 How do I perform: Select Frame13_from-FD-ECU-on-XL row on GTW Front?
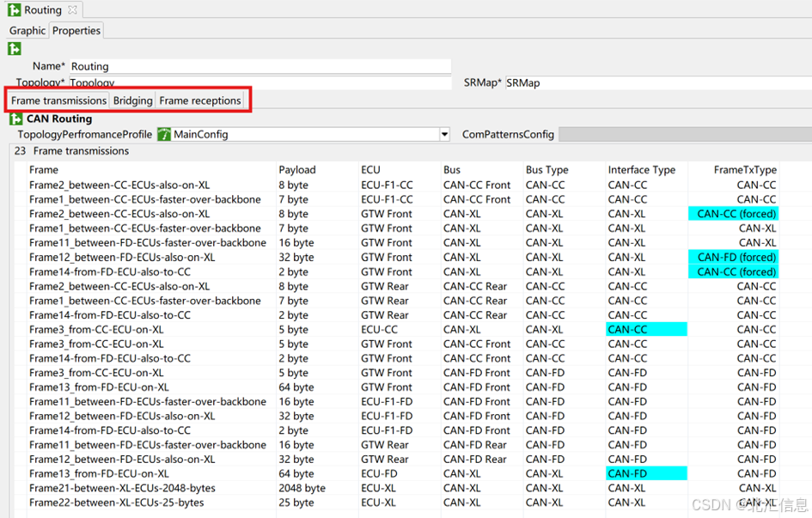[403, 387]
